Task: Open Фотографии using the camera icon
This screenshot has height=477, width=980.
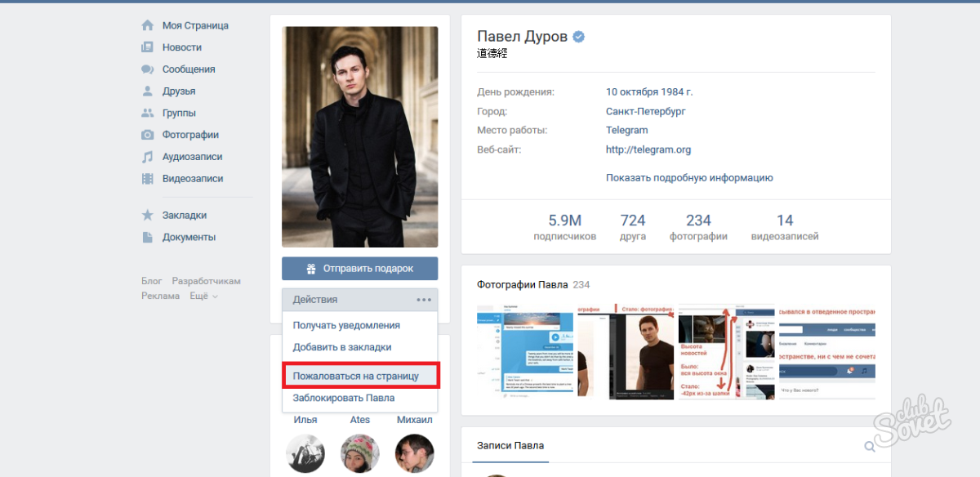Action: tap(147, 135)
